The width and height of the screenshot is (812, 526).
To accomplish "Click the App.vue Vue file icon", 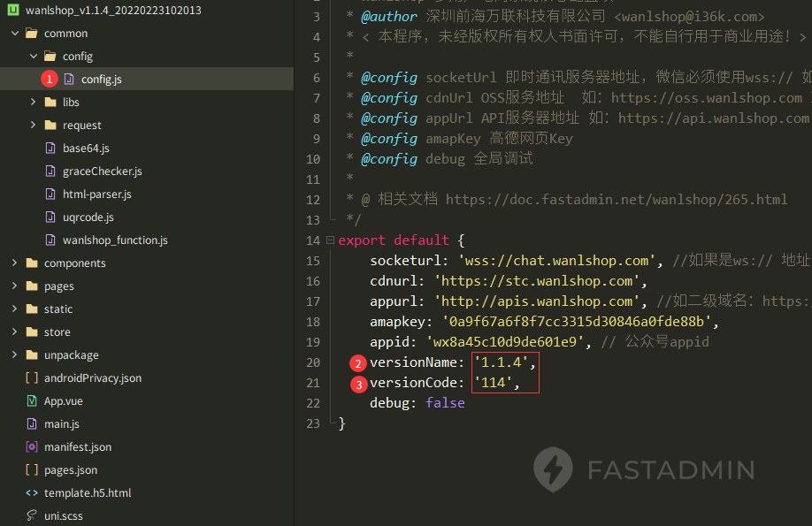I will [32, 400].
